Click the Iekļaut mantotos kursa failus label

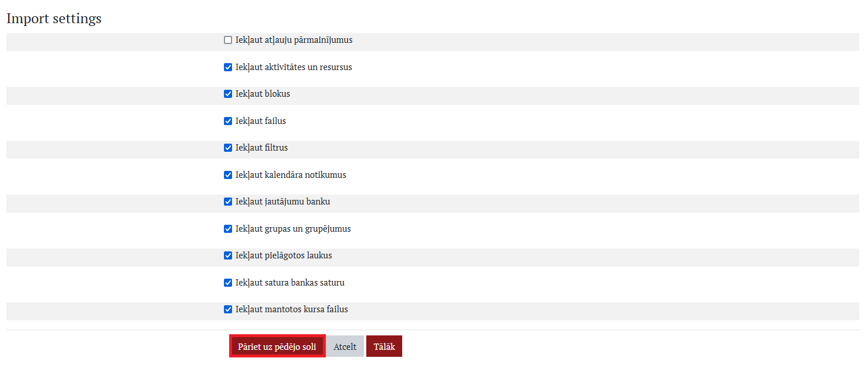tap(292, 309)
